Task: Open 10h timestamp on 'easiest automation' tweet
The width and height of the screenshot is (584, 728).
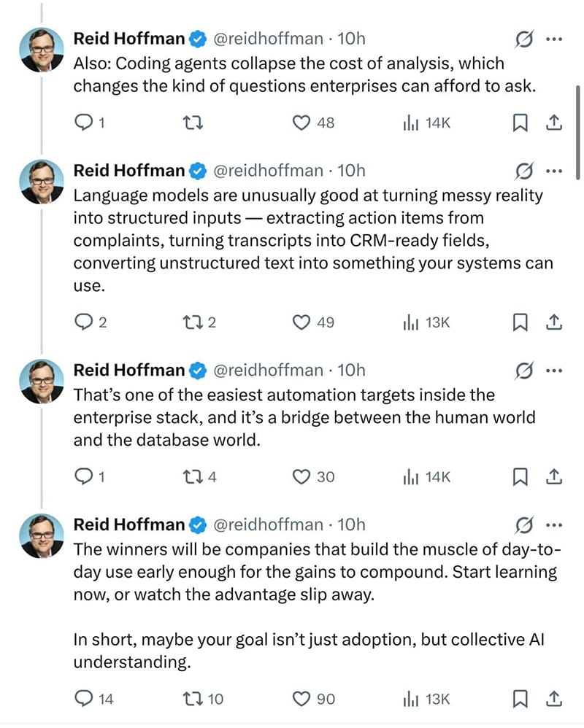Action: click(x=352, y=370)
